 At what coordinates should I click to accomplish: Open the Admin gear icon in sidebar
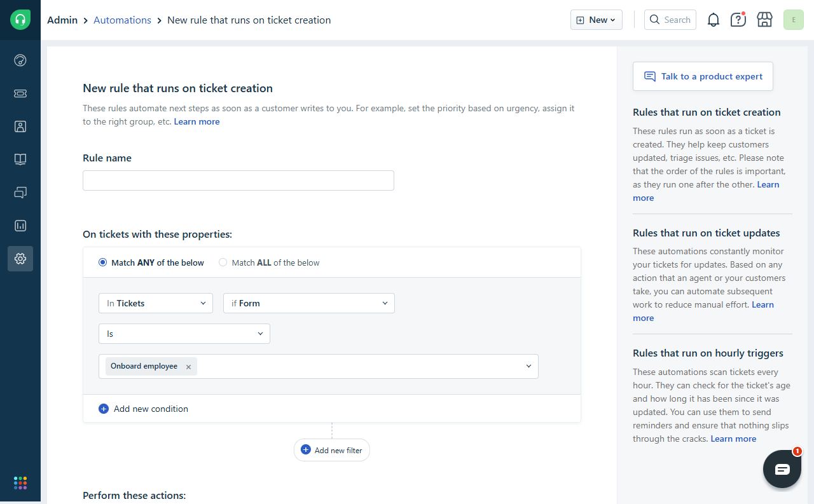click(x=20, y=259)
